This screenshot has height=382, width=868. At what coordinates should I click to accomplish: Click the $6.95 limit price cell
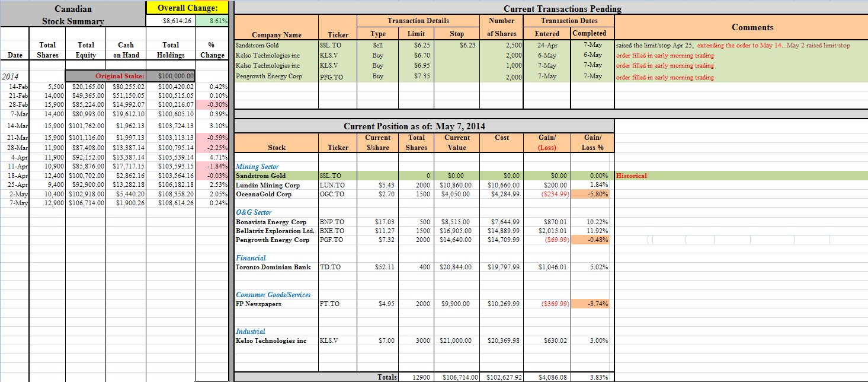[417, 65]
